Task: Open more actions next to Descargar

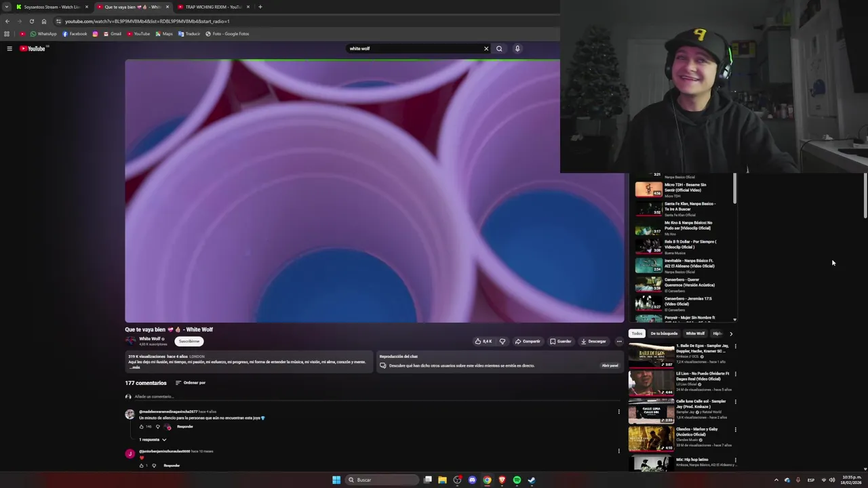Action: pos(618,342)
